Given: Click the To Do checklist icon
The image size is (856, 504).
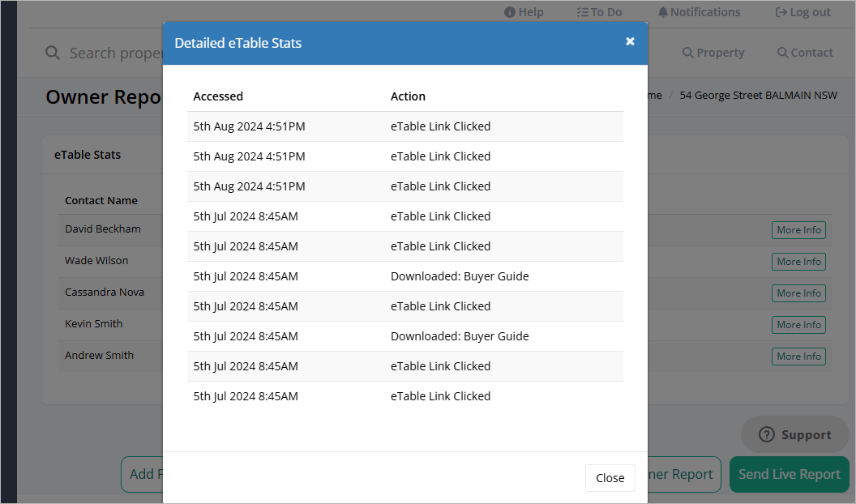Looking at the screenshot, I should click(583, 12).
